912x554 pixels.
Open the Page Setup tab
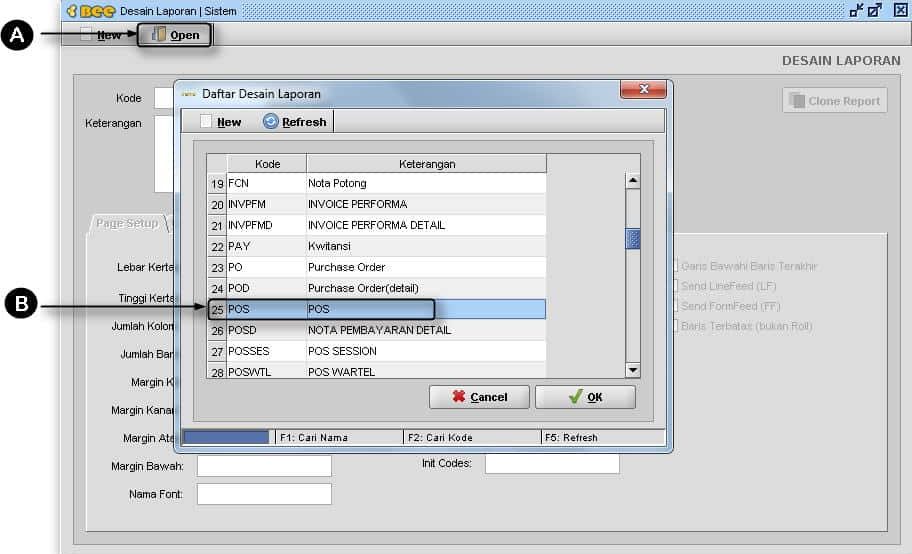tap(127, 223)
